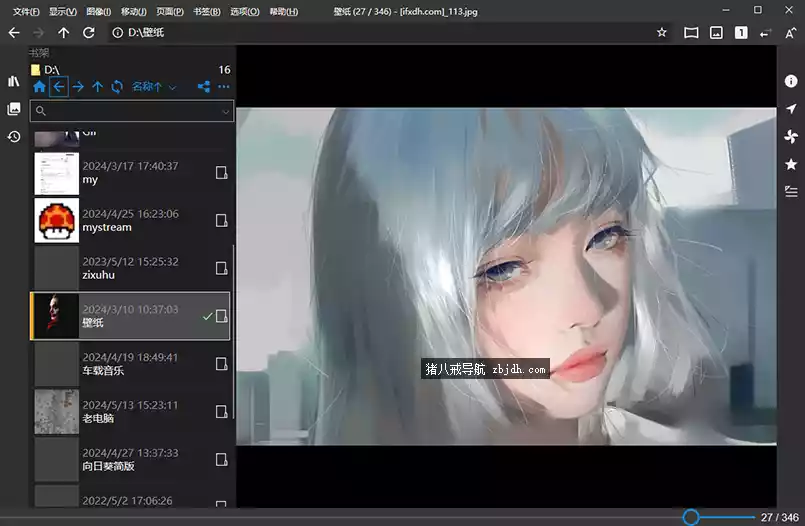Sync the bookshelf folder list
Viewport: 805px width, 526px height.
coord(117,87)
